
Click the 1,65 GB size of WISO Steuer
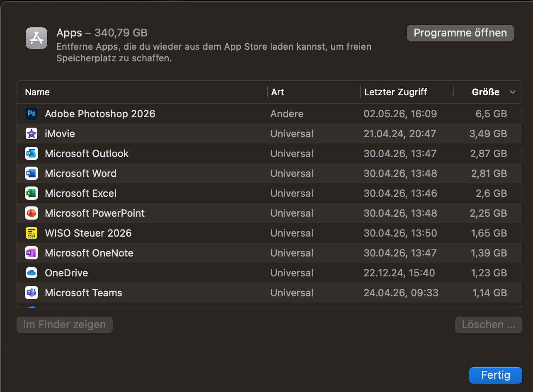[x=489, y=233]
